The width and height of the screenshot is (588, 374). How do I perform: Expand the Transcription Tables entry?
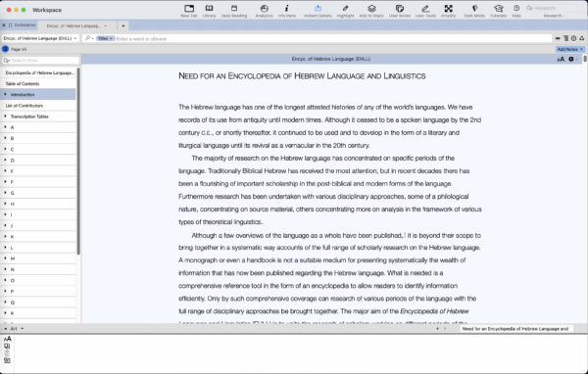[5, 117]
